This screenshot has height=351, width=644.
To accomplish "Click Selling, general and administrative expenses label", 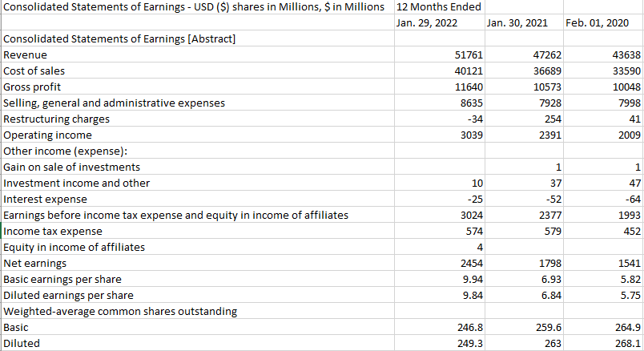I will coord(115,103).
